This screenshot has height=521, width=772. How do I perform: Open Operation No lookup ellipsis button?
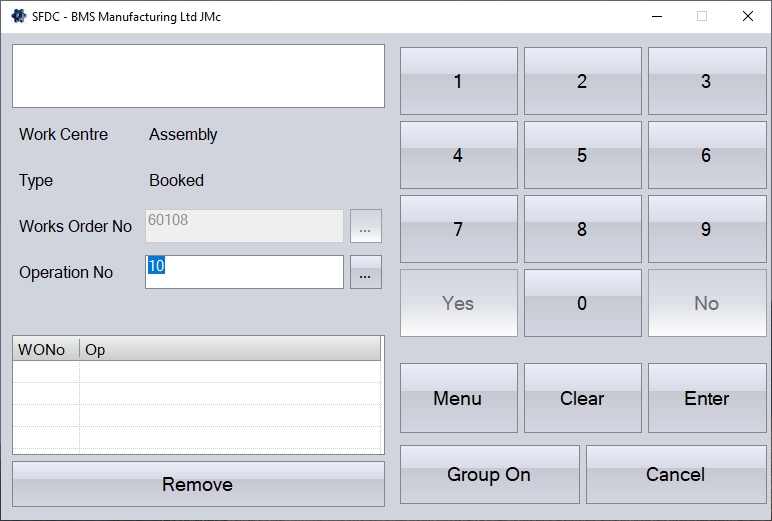[365, 272]
